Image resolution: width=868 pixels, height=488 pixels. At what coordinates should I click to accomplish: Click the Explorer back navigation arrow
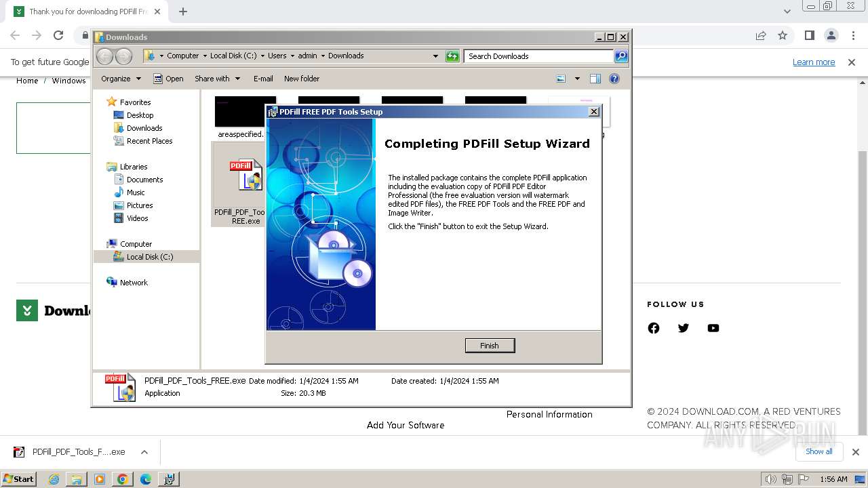click(x=105, y=56)
